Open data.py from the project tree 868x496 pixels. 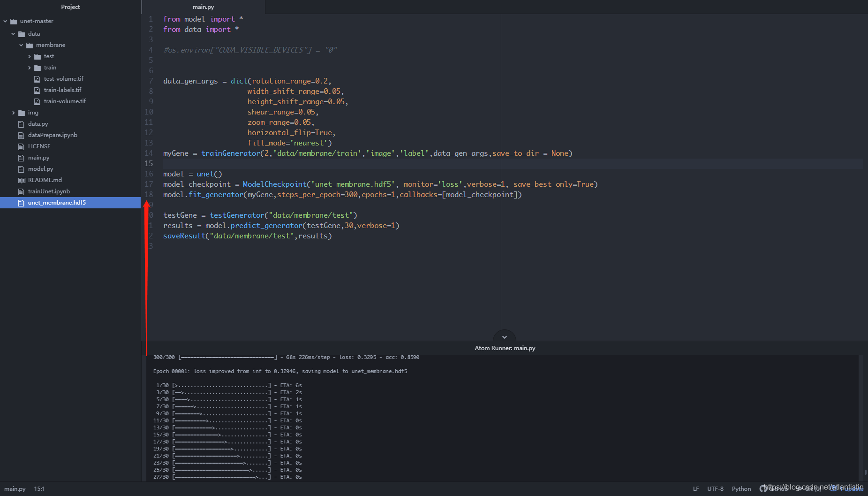point(38,124)
